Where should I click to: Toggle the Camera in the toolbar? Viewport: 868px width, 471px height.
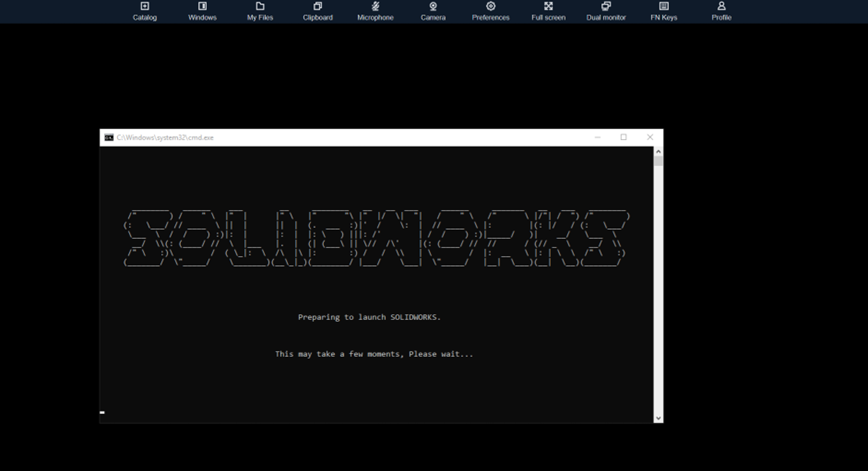pos(433,11)
